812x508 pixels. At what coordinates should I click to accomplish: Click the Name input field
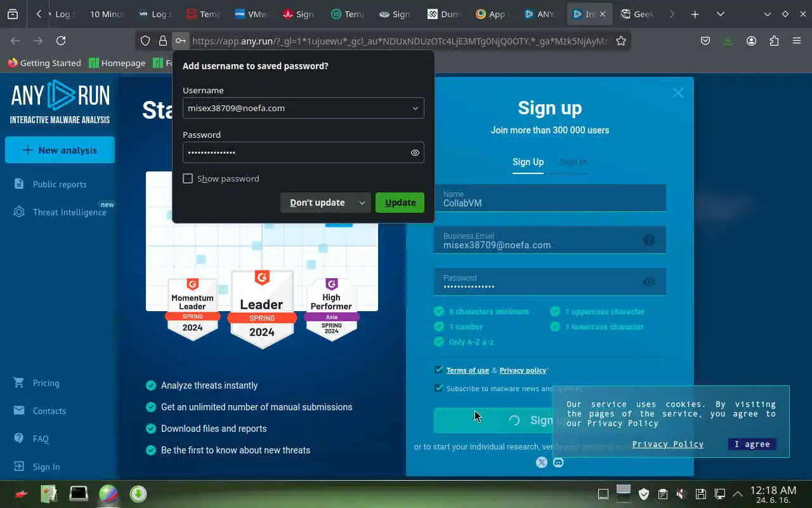point(550,199)
